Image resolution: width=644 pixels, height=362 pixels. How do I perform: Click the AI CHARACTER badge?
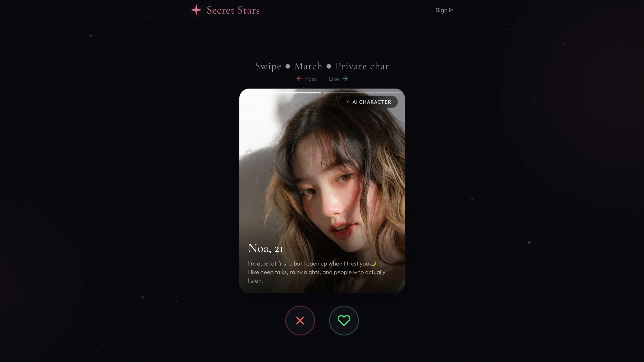[368, 102]
